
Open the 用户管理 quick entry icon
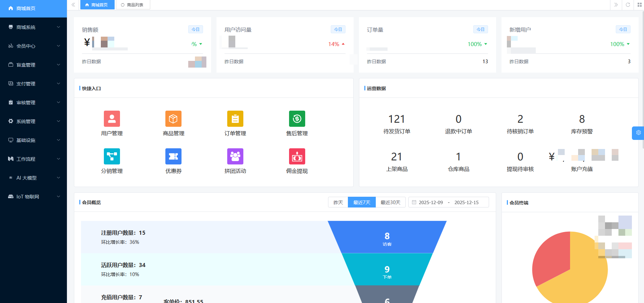(112, 119)
